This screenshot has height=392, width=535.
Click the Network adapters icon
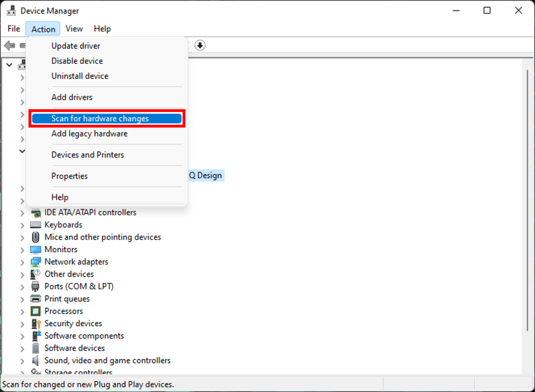pyautogui.click(x=36, y=262)
